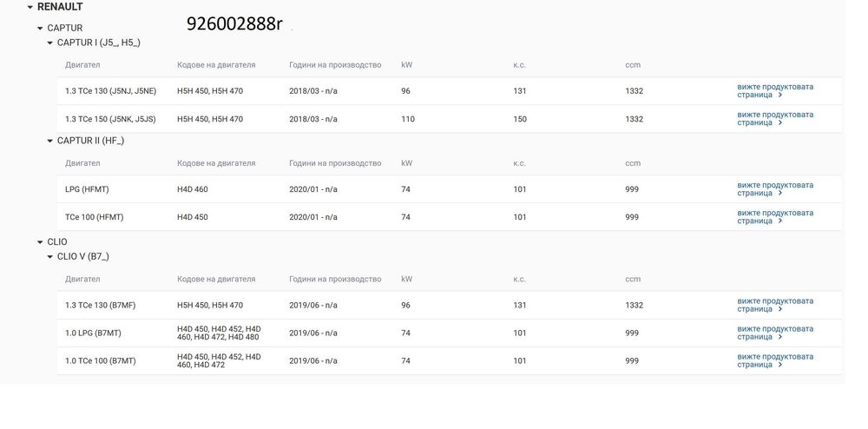Collapse the CAPTUR II (HF_) arrow
868x429 pixels.
coord(49,142)
